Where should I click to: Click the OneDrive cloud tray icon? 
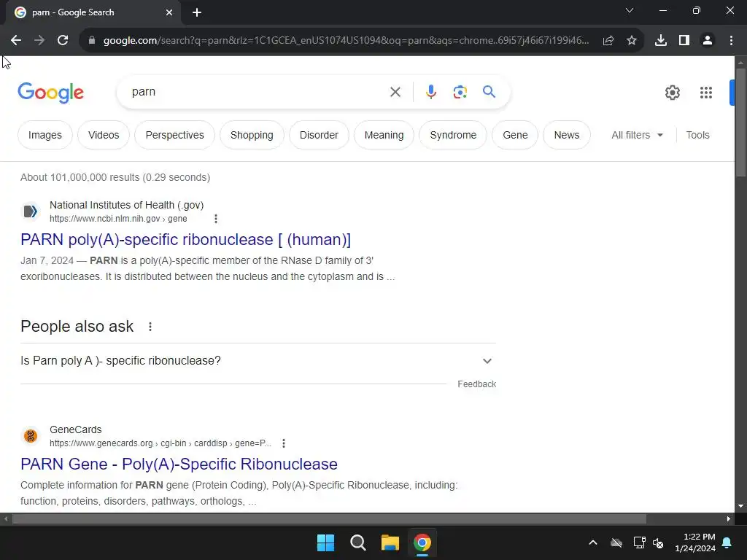click(616, 542)
